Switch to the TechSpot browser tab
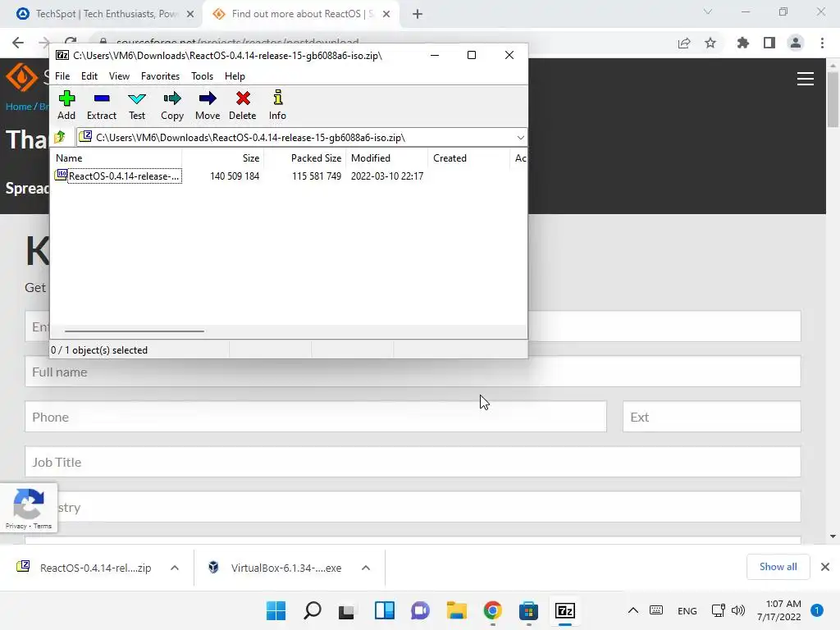840x630 pixels. pos(105,14)
